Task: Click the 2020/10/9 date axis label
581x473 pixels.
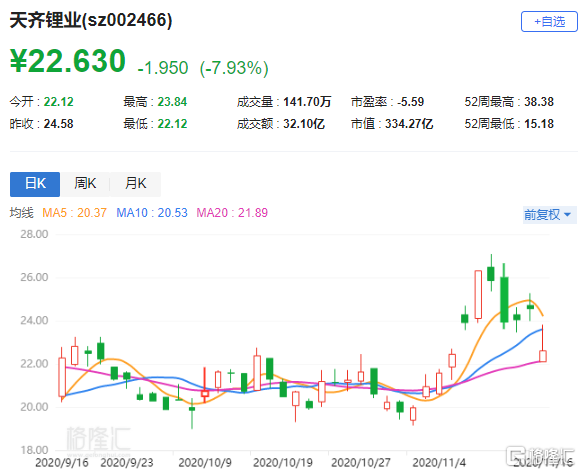Action: pyautogui.click(x=205, y=463)
